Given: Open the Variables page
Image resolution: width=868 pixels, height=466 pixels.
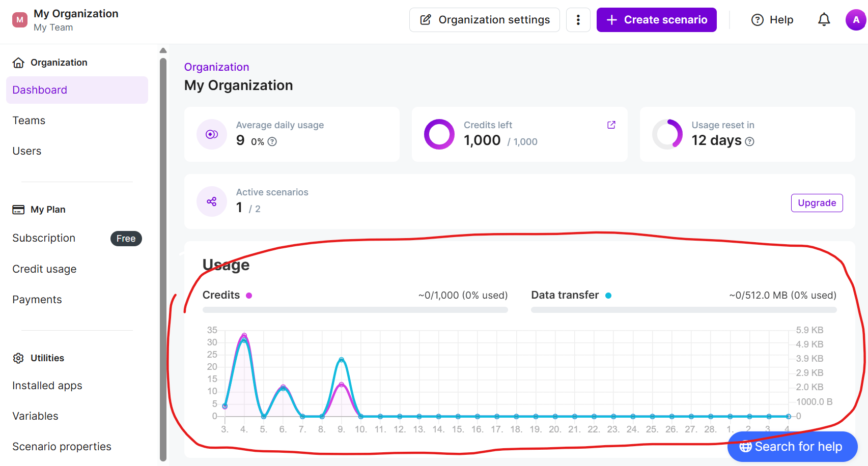Looking at the screenshot, I should 36,416.
